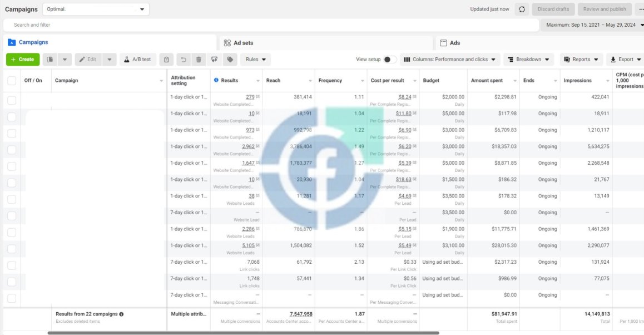
Task: Click the pencil Edit button
Action: pyautogui.click(x=88, y=60)
